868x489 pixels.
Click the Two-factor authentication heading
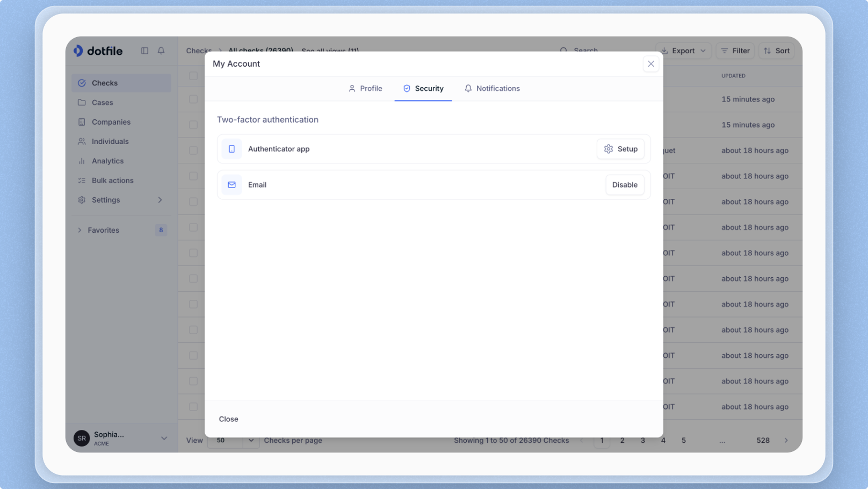267,120
